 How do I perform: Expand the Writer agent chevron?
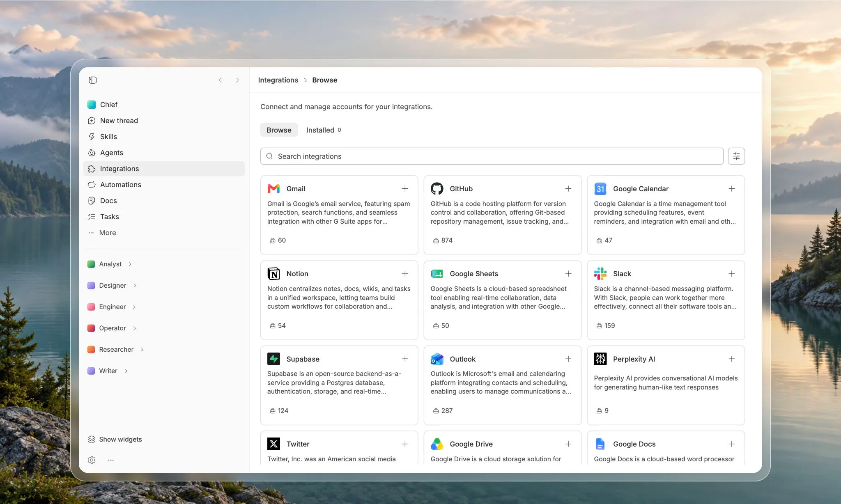coord(126,371)
